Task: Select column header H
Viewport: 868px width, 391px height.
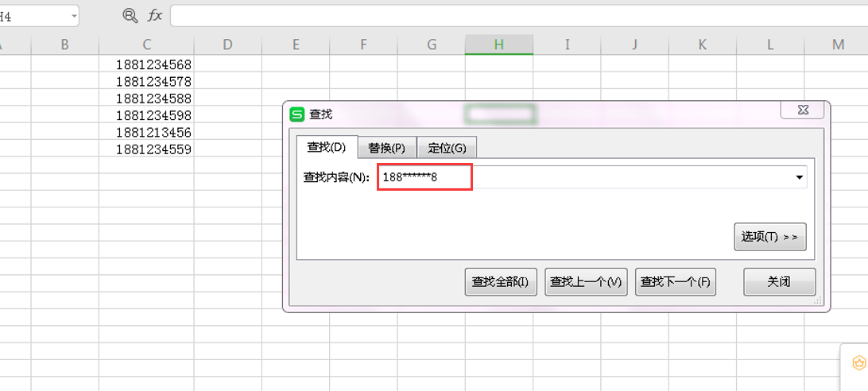Action: pos(499,45)
